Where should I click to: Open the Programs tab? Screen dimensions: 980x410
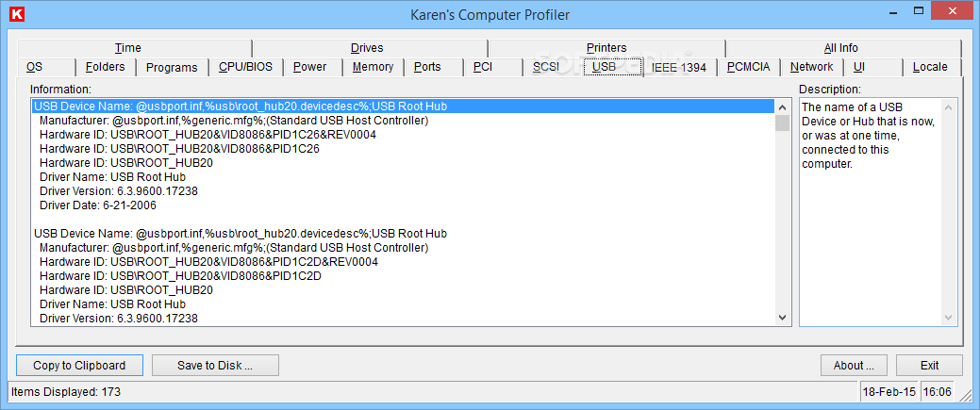click(x=172, y=67)
